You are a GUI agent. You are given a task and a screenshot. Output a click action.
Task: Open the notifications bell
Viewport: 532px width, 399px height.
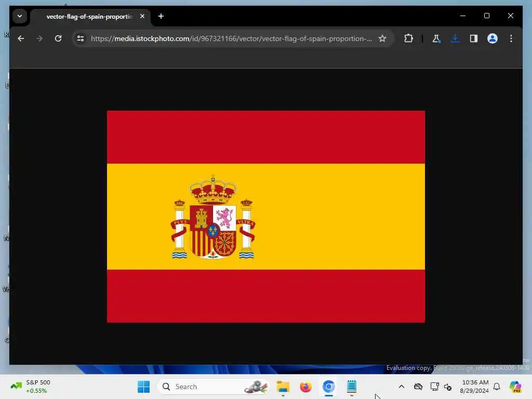pyautogui.click(x=497, y=387)
